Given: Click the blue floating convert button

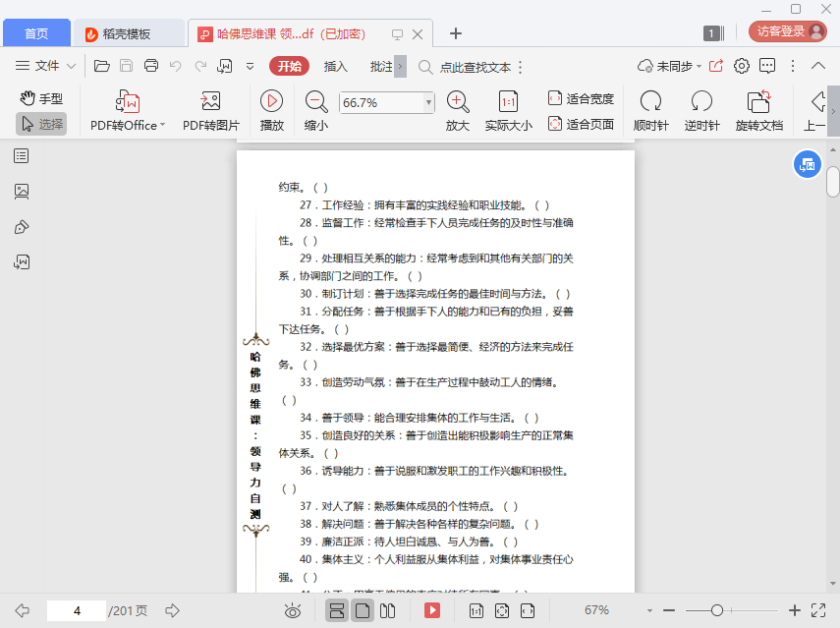Looking at the screenshot, I should (x=807, y=165).
